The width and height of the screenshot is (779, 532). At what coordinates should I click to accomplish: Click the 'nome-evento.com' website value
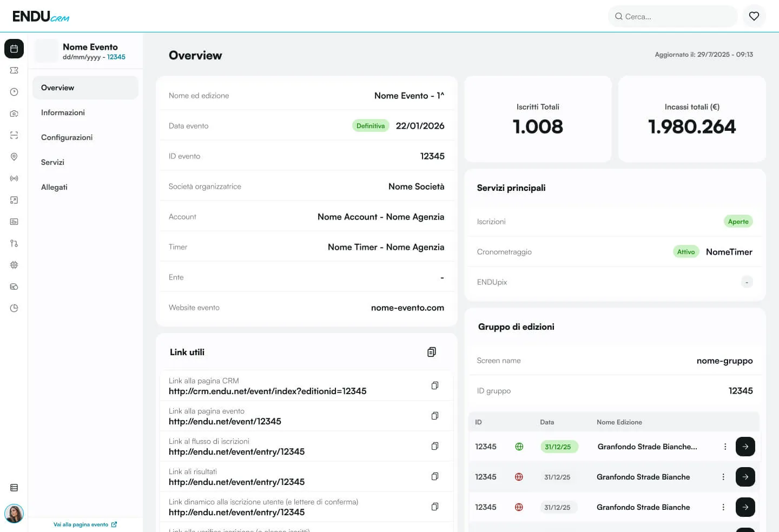(x=407, y=308)
